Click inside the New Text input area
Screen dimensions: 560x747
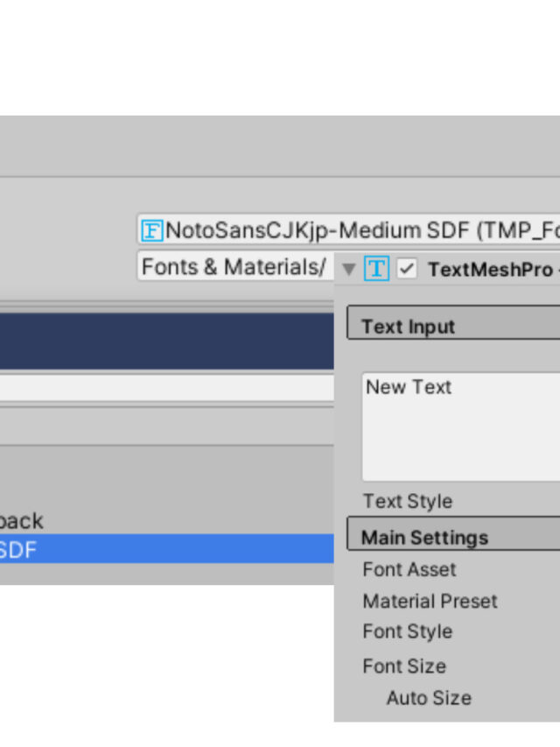[460, 426]
